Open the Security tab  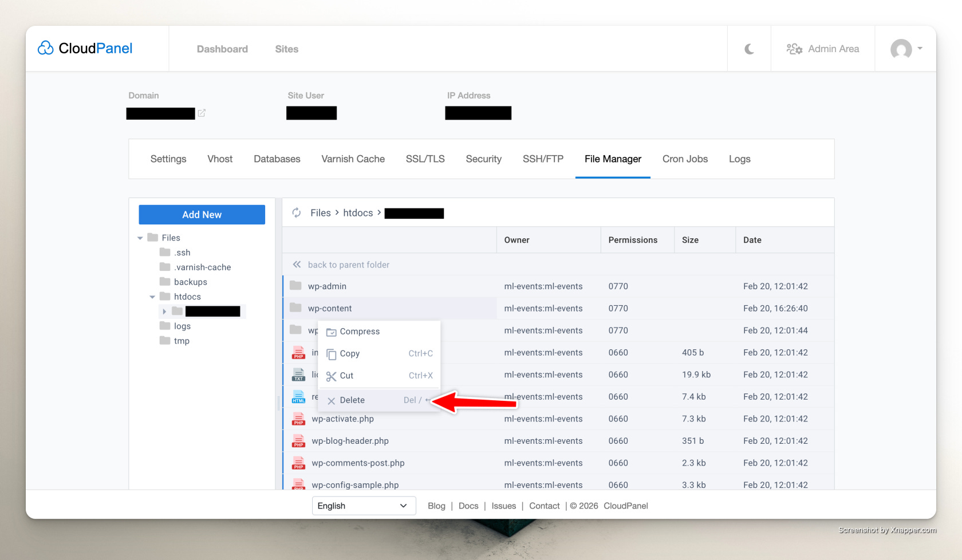coord(484,159)
